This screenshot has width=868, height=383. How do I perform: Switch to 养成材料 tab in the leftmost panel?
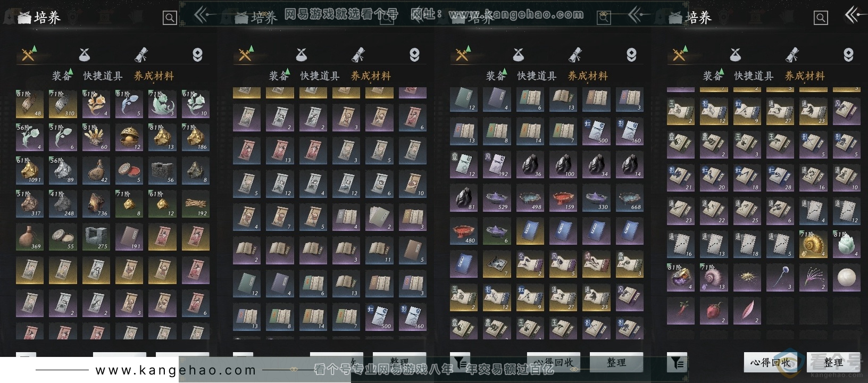[x=154, y=76]
